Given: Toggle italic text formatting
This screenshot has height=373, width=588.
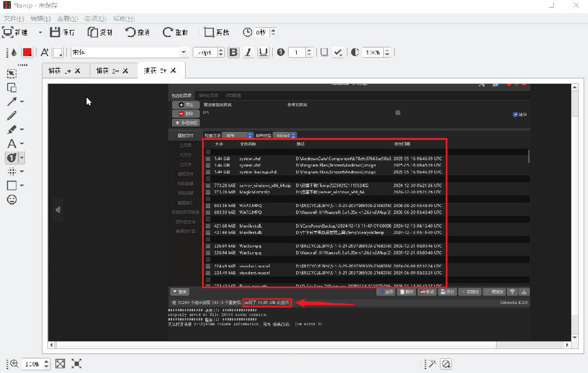Looking at the screenshot, I should click(248, 52).
